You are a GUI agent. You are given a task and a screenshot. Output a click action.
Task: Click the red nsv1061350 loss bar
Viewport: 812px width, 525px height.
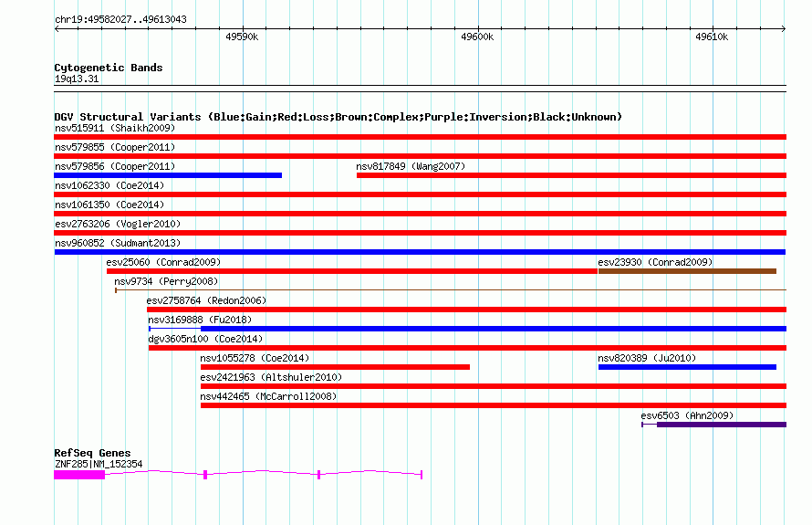coord(420,214)
